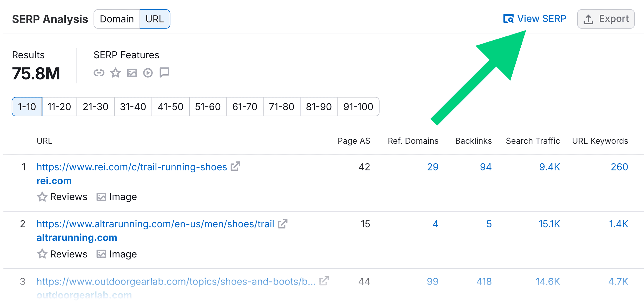Click the Search Traffic column header
The height and width of the screenshot is (301, 644).
click(x=533, y=141)
